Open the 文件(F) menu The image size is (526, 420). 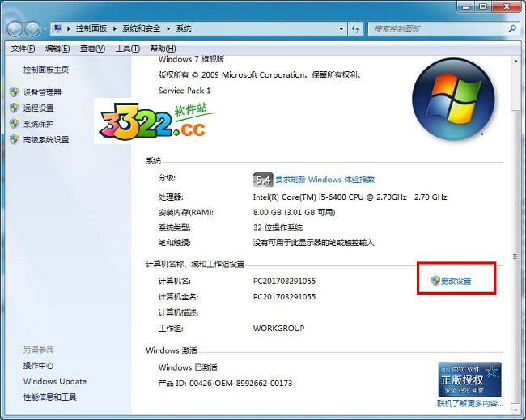tap(23, 49)
